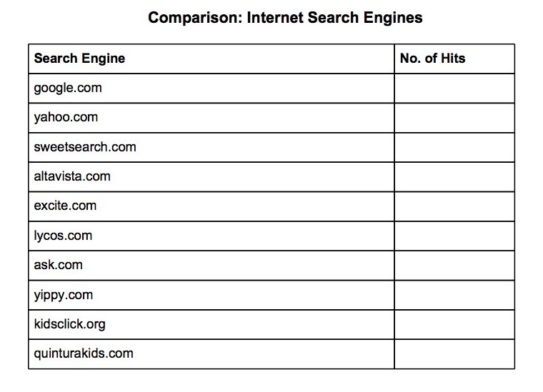
Task: Select the hits cell beside quinturakids.com
Action: 454,353
